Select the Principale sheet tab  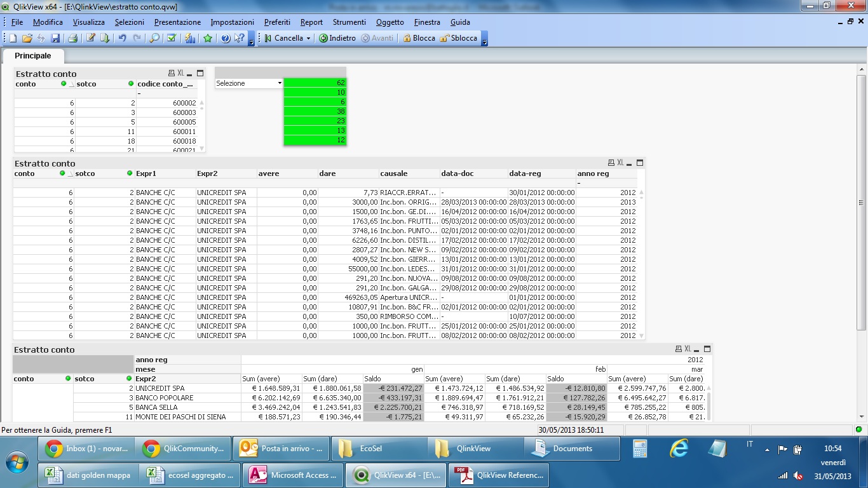pyautogui.click(x=33, y=56)
